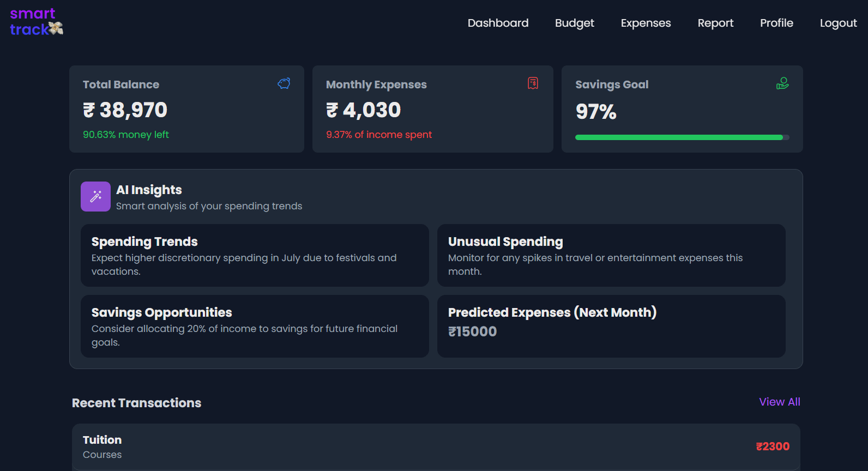Log out using the Logout link
The image size is (868, 471).
838,23
